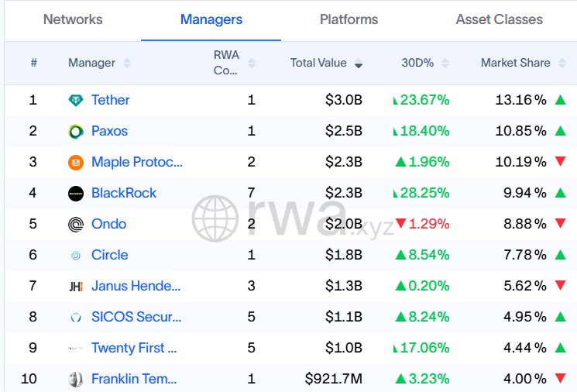
Task: Sort by Total Value column arrow
Action: (358, 64)
